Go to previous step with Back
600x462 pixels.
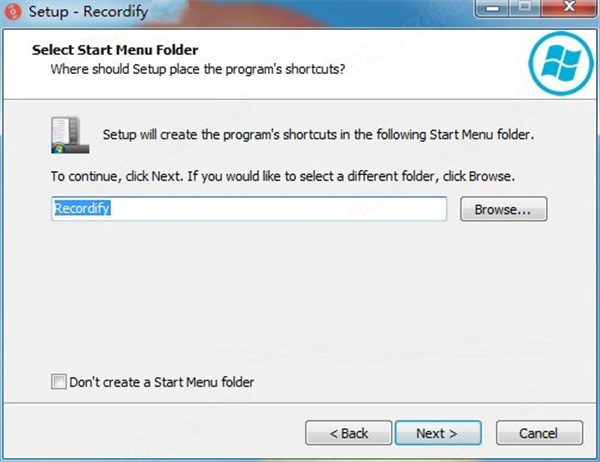tap(349, 433)
